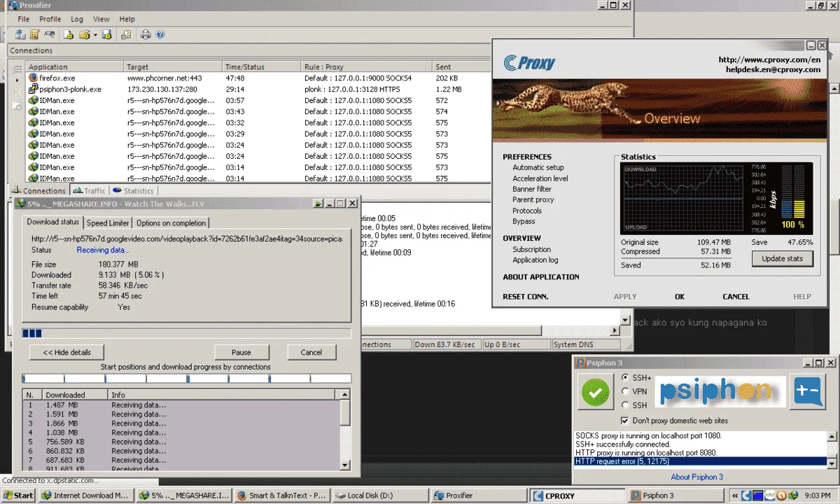Open the Speed Limiter tab in IDM

pos(108,223)
